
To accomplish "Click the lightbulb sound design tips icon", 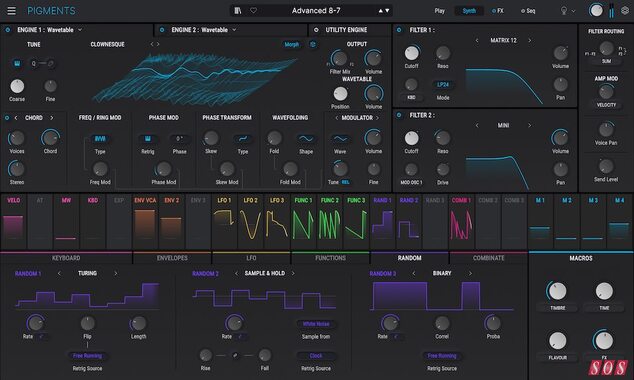I will [x=564, y=11].
